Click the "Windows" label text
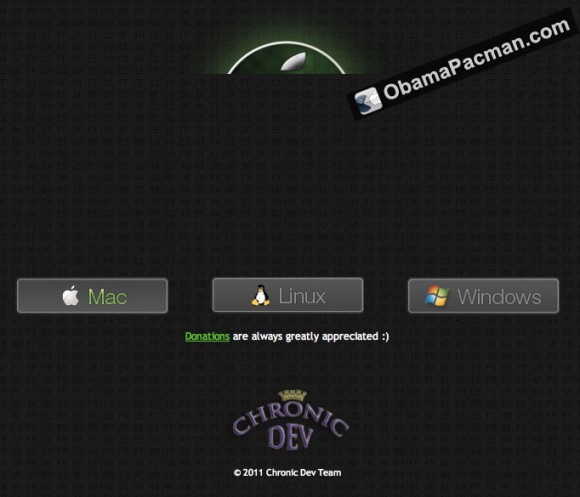 tap(499, 297)
